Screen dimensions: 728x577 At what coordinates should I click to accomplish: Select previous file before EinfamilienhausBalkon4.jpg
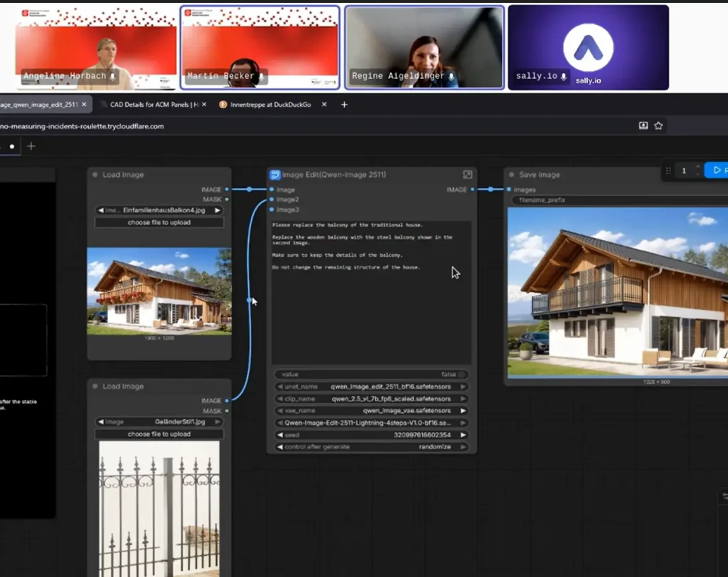[x=101, y=210]
